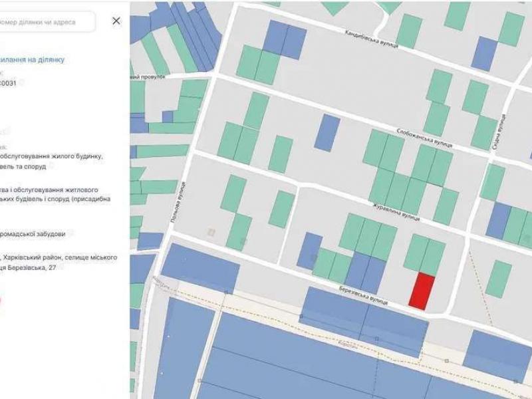
Task: Select the lone blue parcel below Слобожанська вулиця
Action: (x=327, y=132)
